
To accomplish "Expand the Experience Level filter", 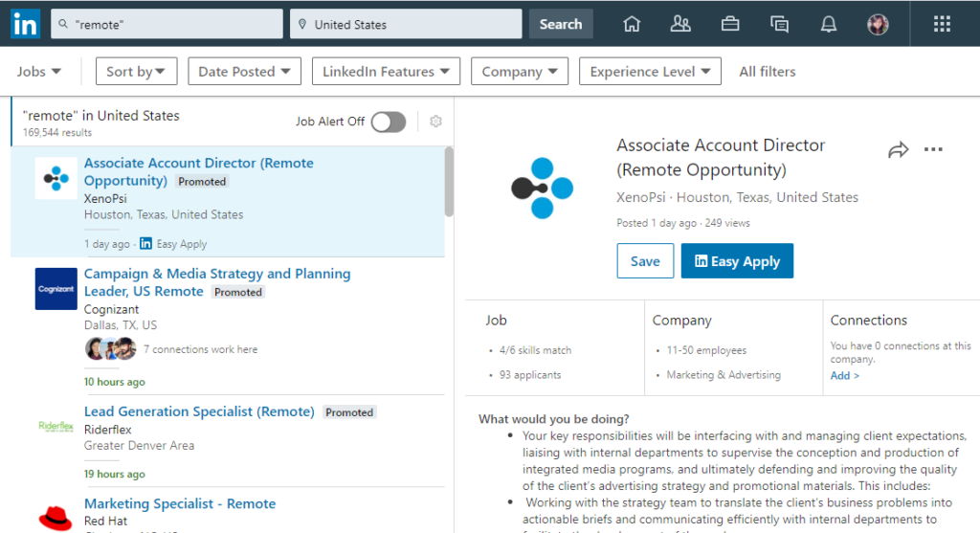I will click(x=650, y=72).
